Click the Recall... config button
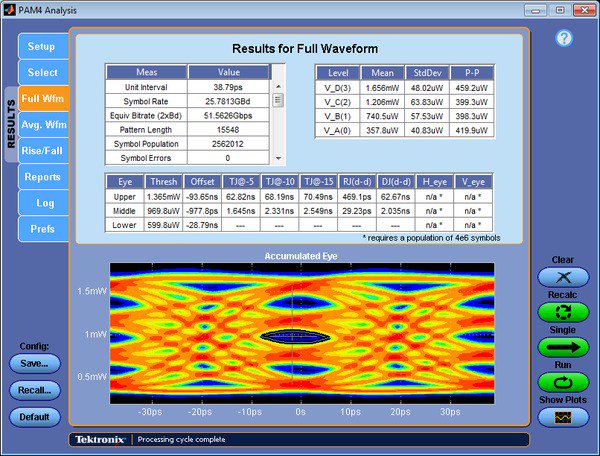The image size is (600, 456). point(35,390)
